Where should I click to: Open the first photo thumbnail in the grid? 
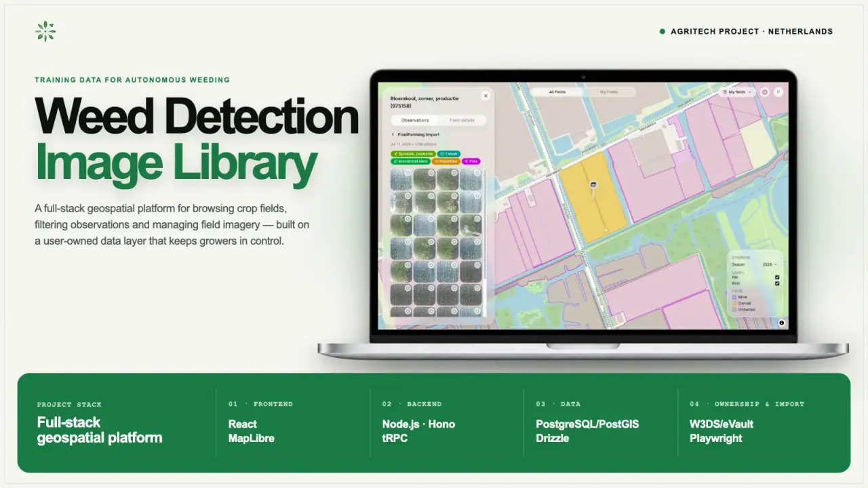click(x=401, y=180)
